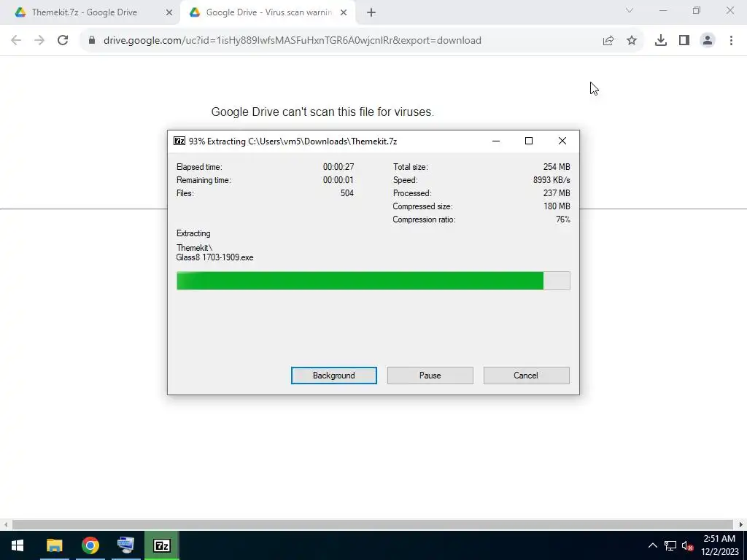Close the Themekit.7z Google Drive tab

(169, 13)
